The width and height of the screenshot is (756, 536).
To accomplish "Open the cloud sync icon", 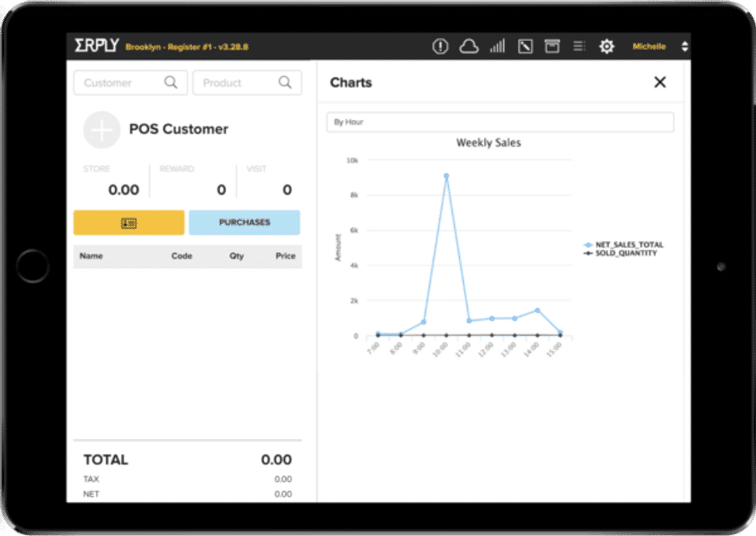I will [x=469, y=47].
